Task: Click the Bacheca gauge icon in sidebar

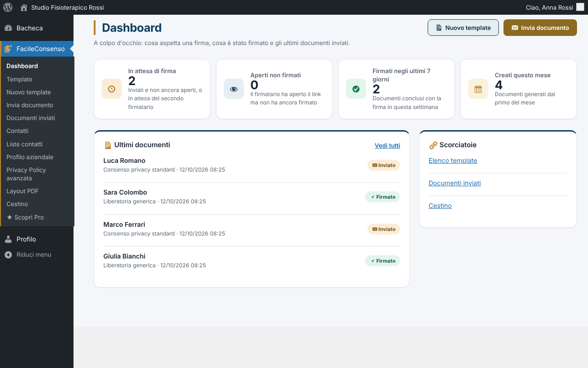Action: (8, 28)
